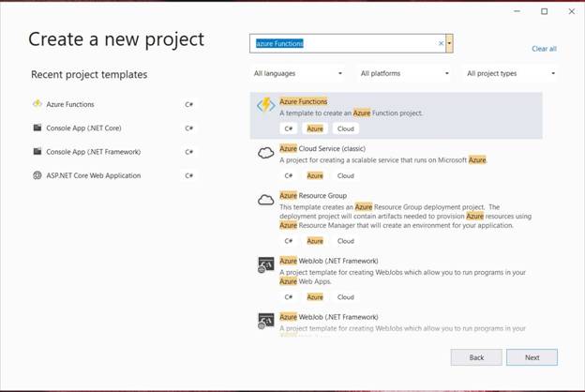Viewport: 585px width, 392px height.
Task: Open the All project types dropdown
Action: click(511, 73)
